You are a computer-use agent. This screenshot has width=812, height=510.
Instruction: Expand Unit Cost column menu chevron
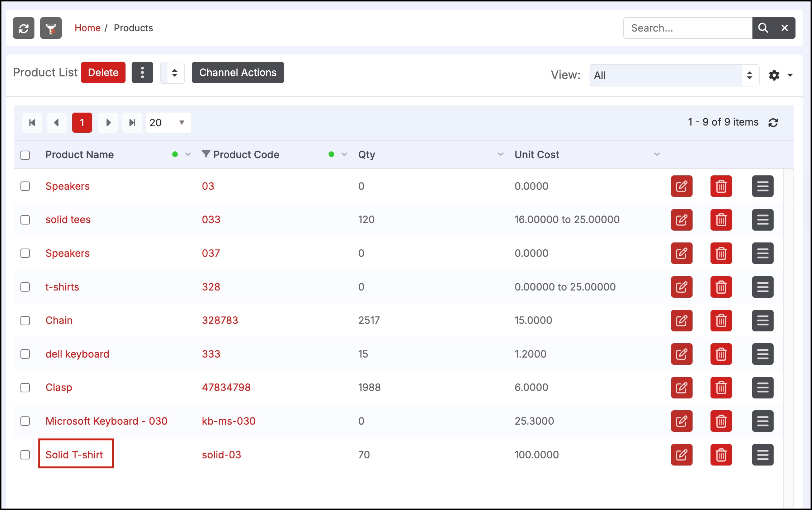pyautogui.click(x=657, y=155)
